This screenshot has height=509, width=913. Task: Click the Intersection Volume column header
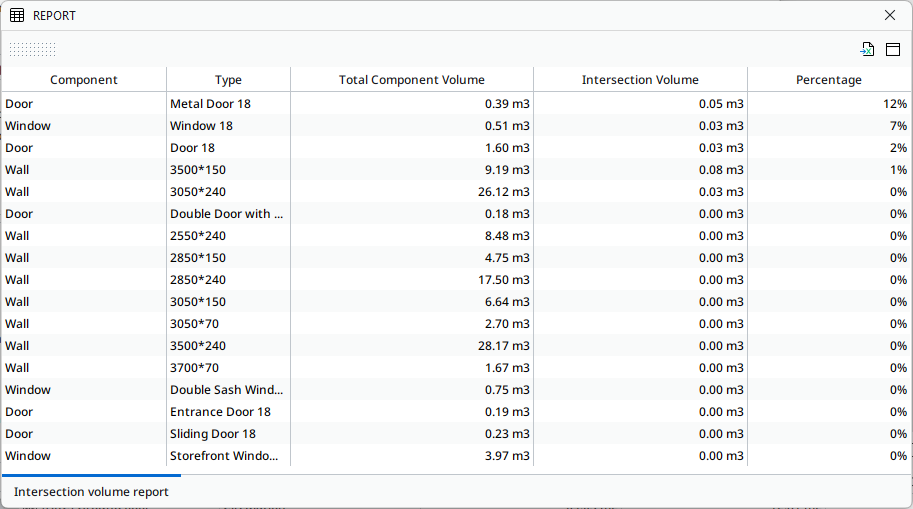[640, 80]
